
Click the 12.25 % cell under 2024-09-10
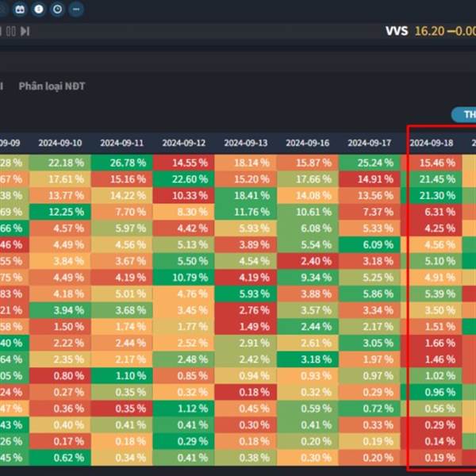(60, 212)
